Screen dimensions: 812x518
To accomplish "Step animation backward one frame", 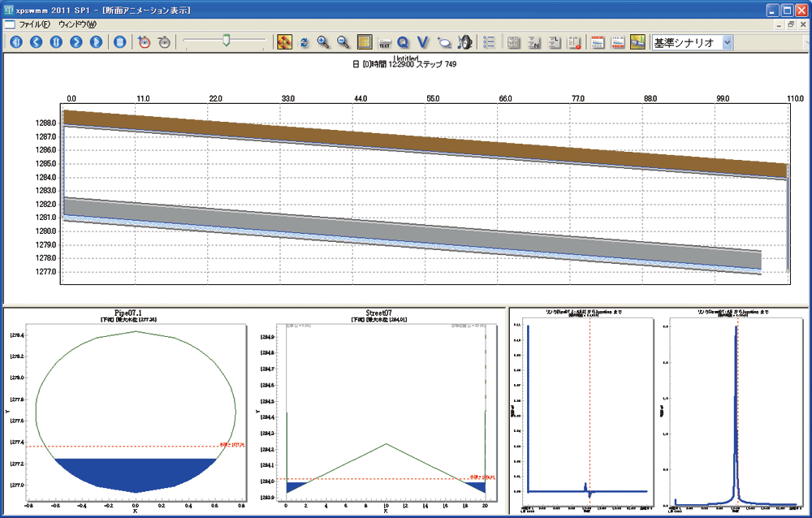I will 36,41.
